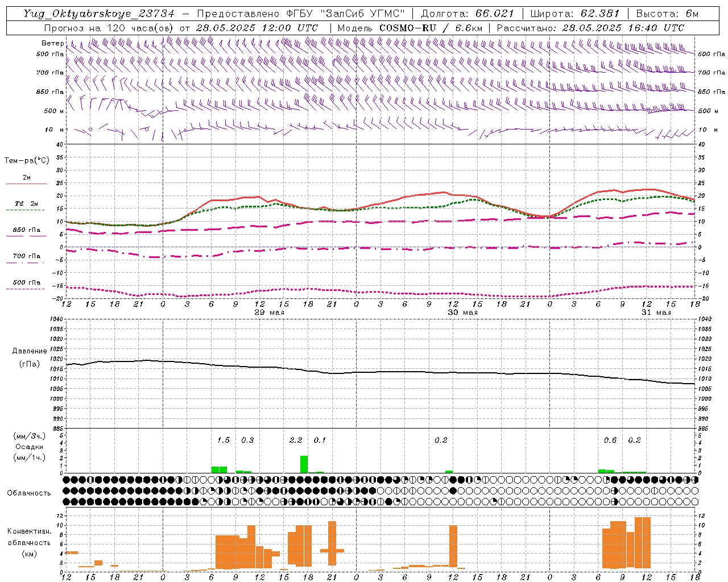The image size is (728, 582).
Task: Click the Ветер wind panel label
Action: coord(52,43)
